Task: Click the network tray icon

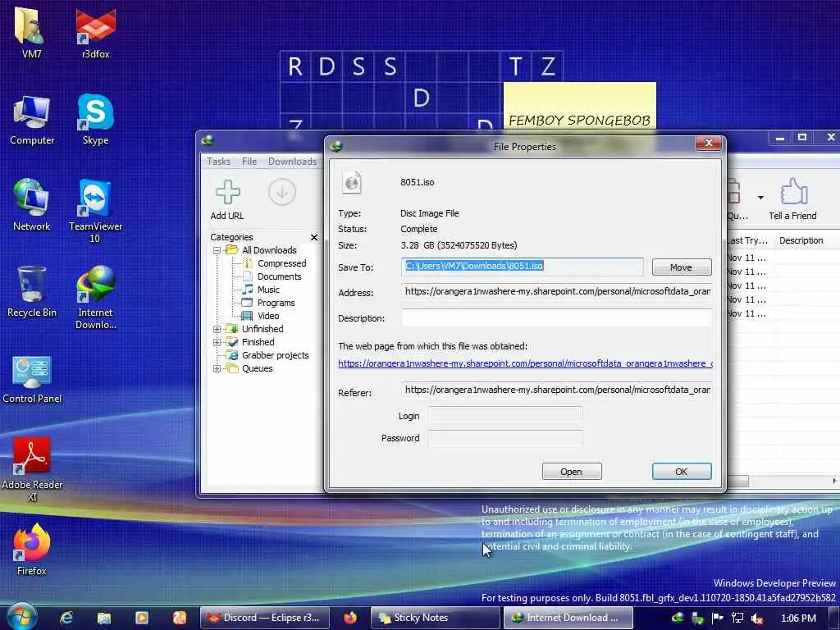Action: point(737,619)
